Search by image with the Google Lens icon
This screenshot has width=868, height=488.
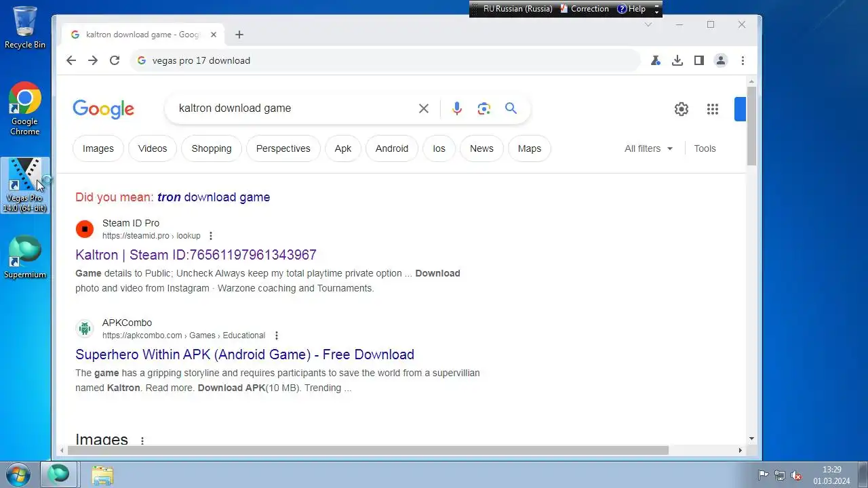coord(484,108)
